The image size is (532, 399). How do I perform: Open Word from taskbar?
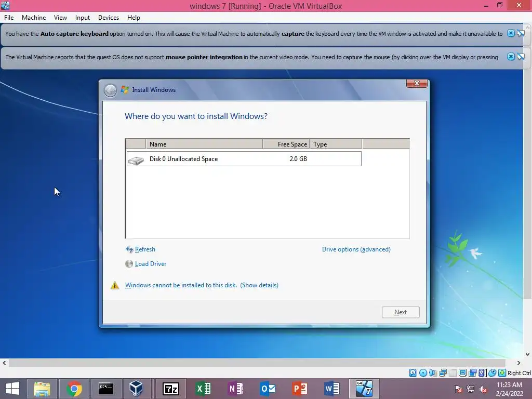click(x=332, y=389)
